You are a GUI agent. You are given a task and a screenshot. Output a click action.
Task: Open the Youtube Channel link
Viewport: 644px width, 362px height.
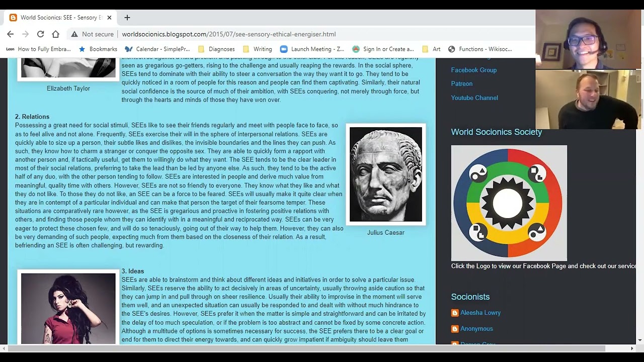coord(474,98)
